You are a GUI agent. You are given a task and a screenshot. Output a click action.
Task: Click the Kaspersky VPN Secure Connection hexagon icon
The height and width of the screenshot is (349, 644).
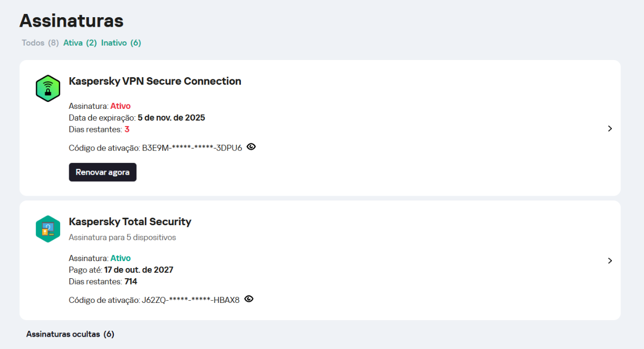pos(48,88)
